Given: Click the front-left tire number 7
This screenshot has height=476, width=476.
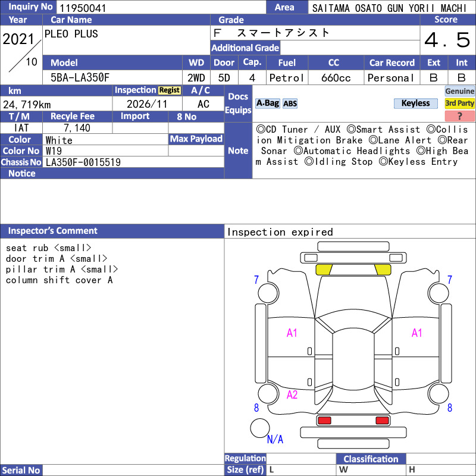Looking at the screenshot, I should point(256,280).
